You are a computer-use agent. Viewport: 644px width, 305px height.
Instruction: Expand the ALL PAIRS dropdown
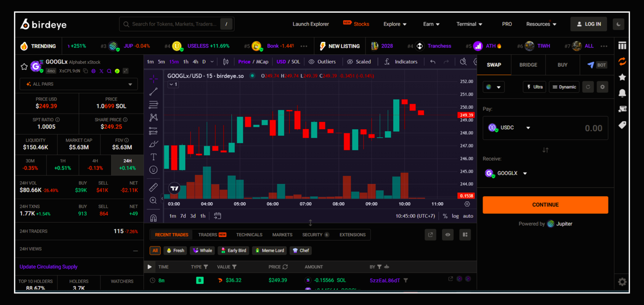point(79,84)
